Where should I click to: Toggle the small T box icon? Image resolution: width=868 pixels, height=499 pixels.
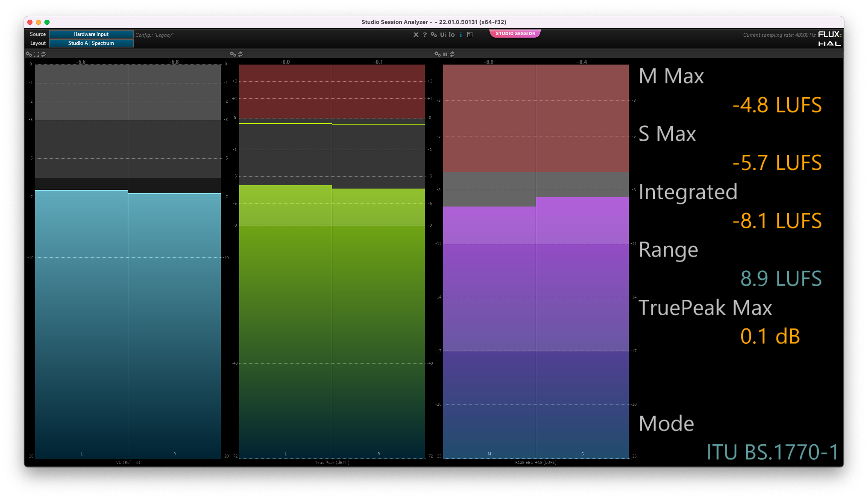470,35
